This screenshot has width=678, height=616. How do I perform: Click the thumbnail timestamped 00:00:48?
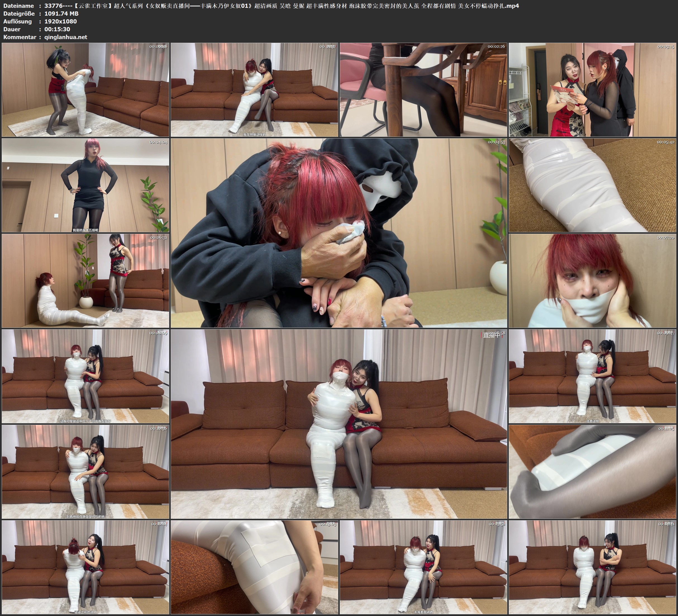tap(85, 90)
